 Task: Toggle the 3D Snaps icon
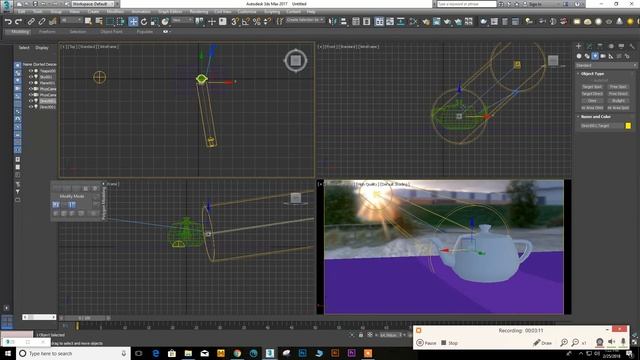(x=235, y=21)
